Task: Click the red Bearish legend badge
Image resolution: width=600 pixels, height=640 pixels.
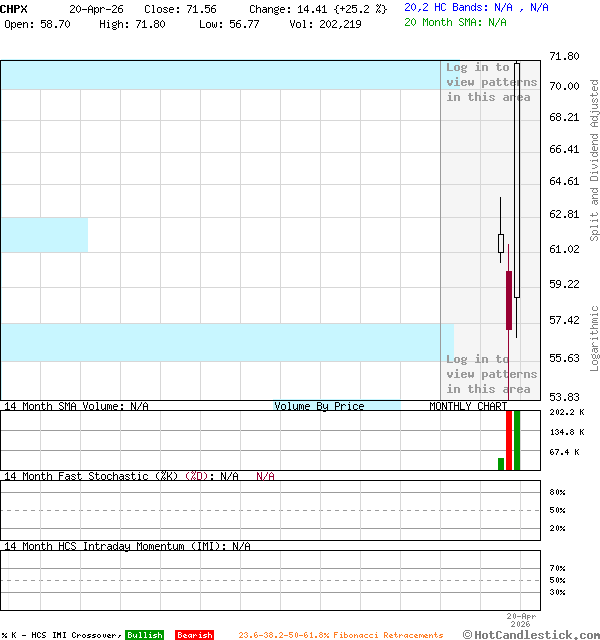Action: [x=194, y=635]
